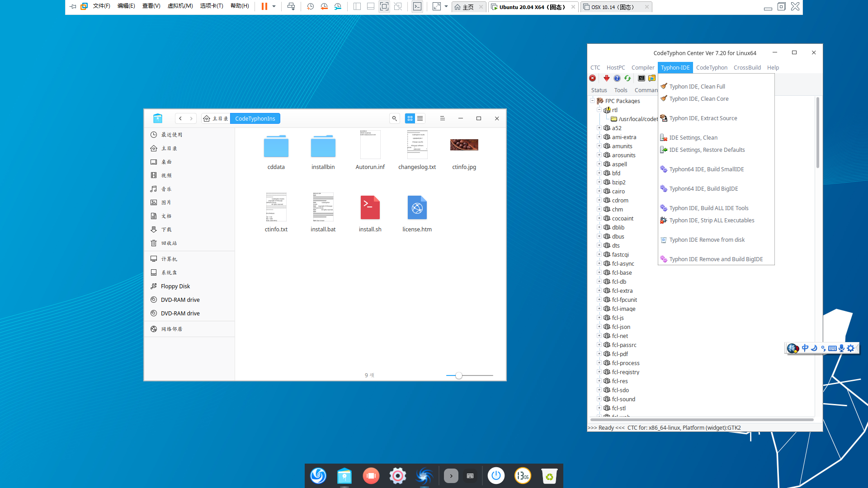
Task: Switch to the Tools tab
Action: pyautogui.click(x=621, y=90)
